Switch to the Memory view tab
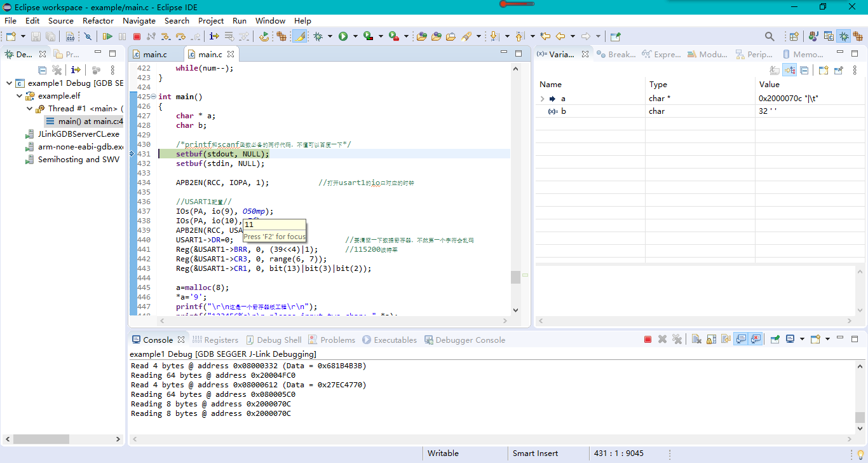Image resolution: width=868 pixels, height=463 pixels. tap(803, 54)
